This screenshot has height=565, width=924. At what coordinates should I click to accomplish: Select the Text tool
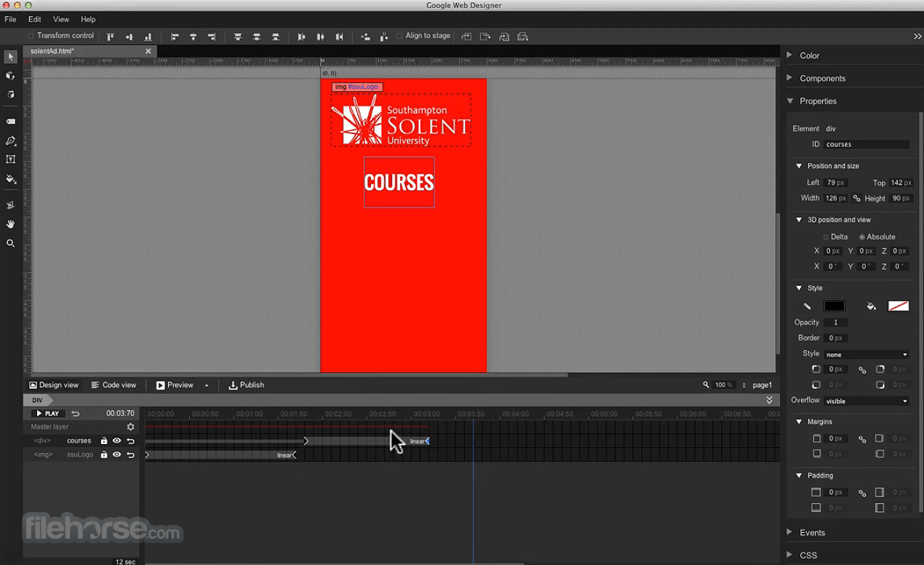coord(10,159)
